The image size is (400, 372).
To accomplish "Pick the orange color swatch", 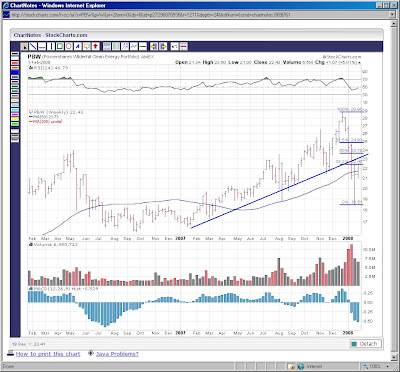I will click(15, 68).
